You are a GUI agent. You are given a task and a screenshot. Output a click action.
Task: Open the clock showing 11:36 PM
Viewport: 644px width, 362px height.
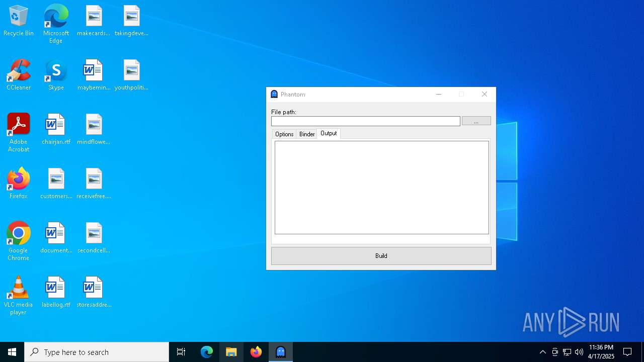pos(601,352)
